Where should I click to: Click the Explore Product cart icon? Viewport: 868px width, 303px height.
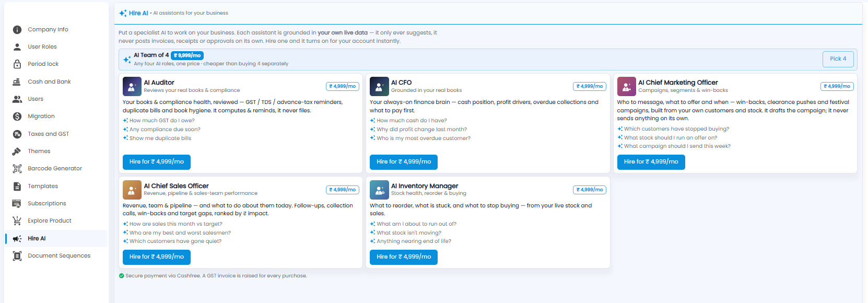coord(17,221)
